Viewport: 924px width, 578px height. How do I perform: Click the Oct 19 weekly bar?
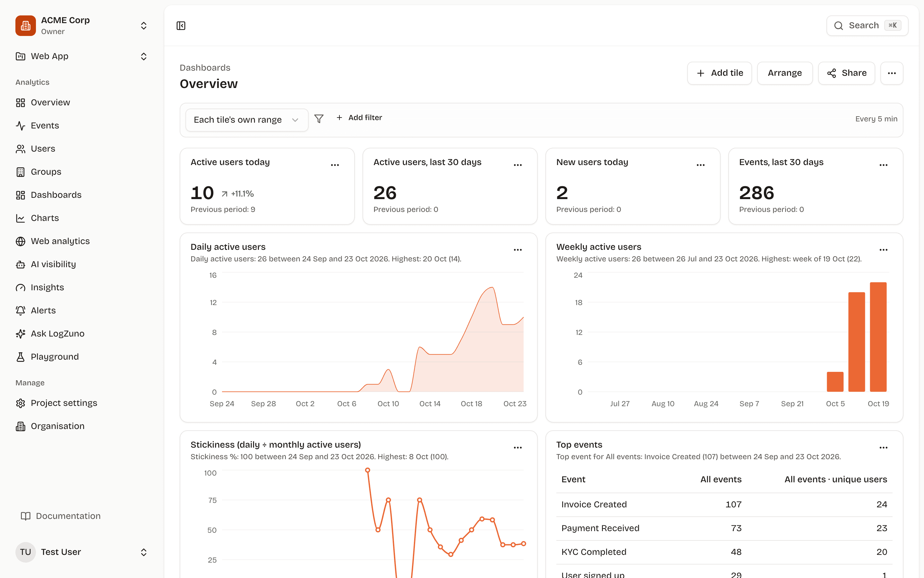click(x=878, y=337)
